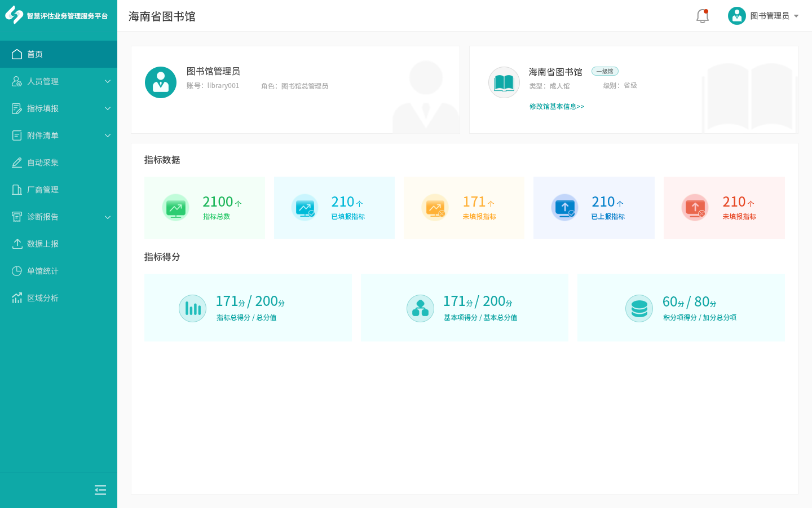Click the 修改馆基本信息>> link
This screenshot has height=508, width=812.
[x=557, y=106]
